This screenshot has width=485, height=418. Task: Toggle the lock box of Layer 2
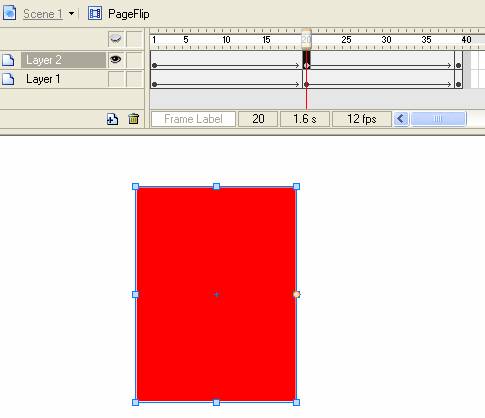pos(134,60)
